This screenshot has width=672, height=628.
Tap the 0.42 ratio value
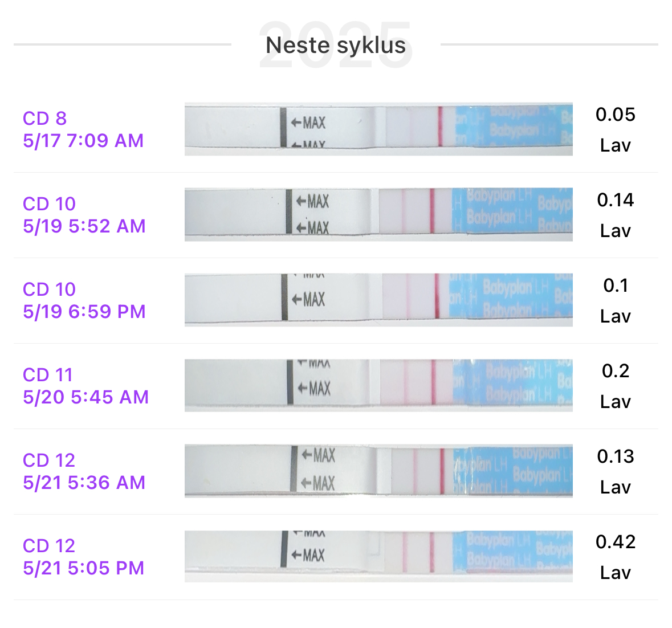(615, 542)
